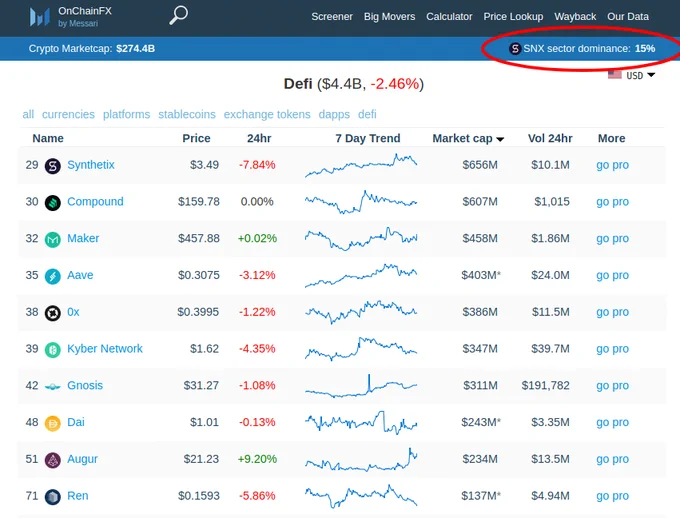
Task: Click the Crypto Marketcap $274.4B text
Action: tap(92, 49)
